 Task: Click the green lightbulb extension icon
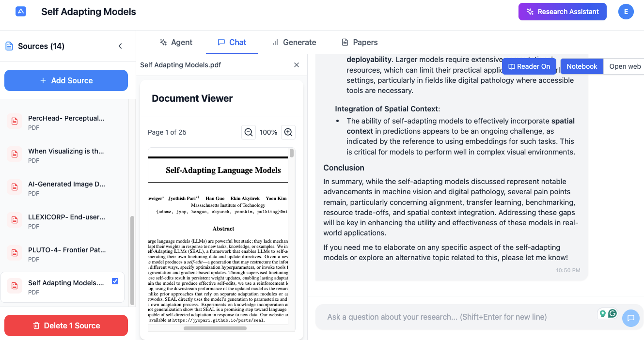[603, 313]
